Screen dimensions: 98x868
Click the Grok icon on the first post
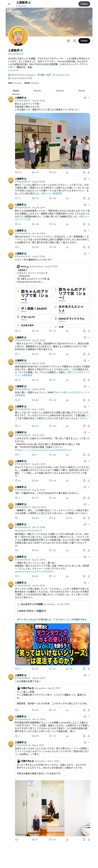coord(84,98)
